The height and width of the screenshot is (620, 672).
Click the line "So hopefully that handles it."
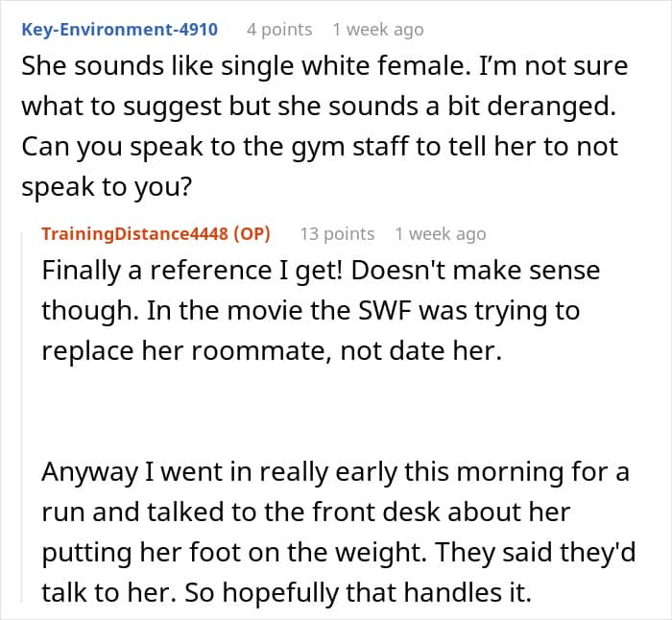click(358, 592)
